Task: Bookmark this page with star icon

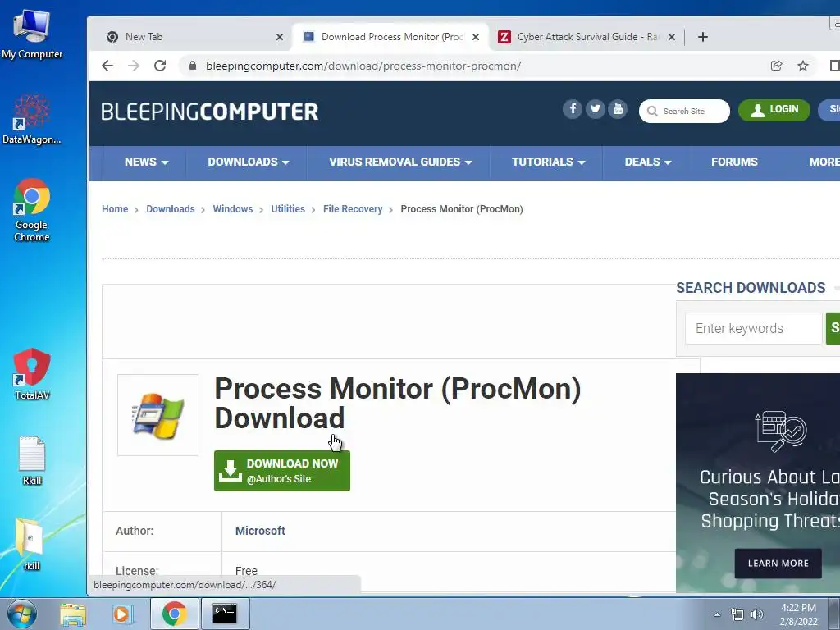Action: coord(802,66)
